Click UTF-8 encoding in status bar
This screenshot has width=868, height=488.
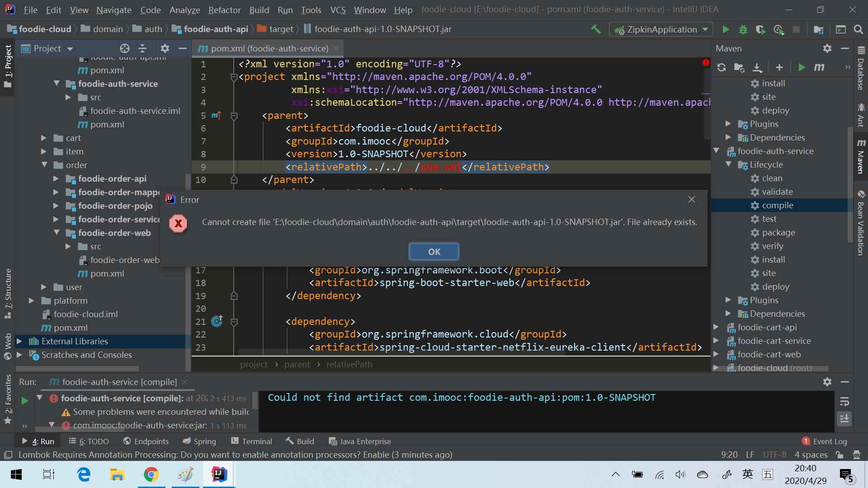[774, 455]
